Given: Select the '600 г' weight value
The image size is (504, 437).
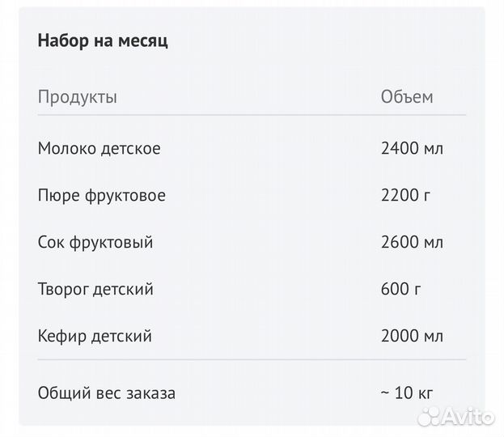Looking at the screenshot, I should pos(400,289).
